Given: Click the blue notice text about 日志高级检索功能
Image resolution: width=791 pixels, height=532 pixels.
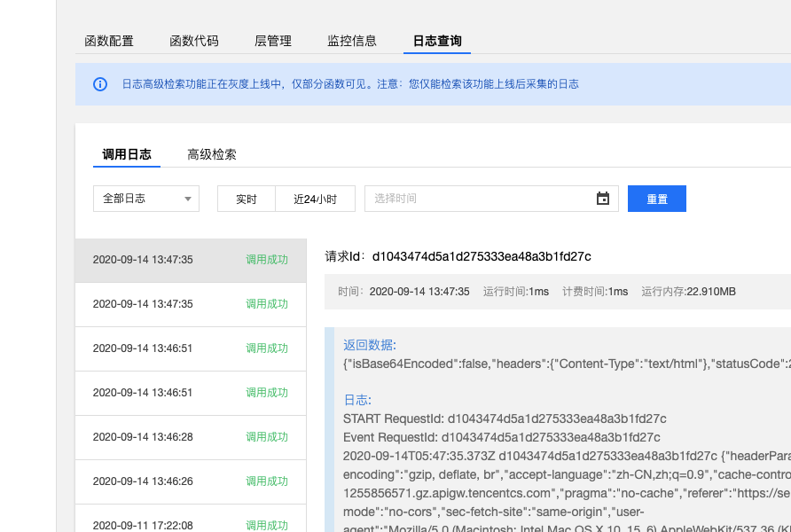Looking at the screenshot, I should (350, 84).
